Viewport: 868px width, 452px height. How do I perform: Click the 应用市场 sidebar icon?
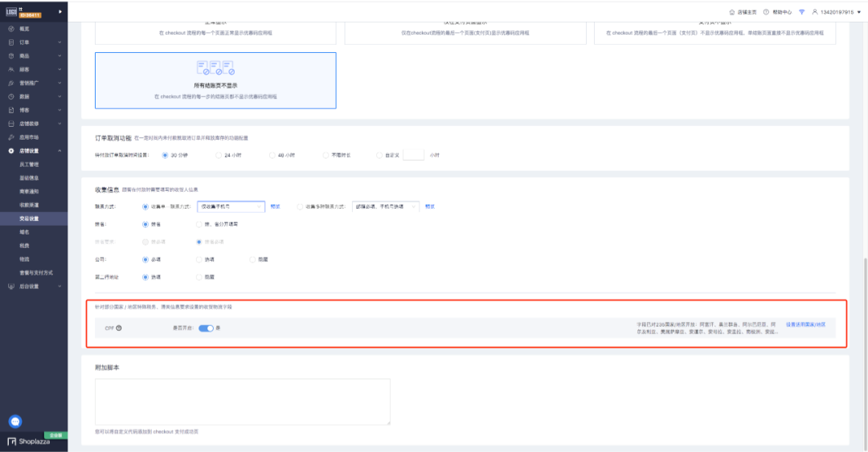click(x=11, y=137)
